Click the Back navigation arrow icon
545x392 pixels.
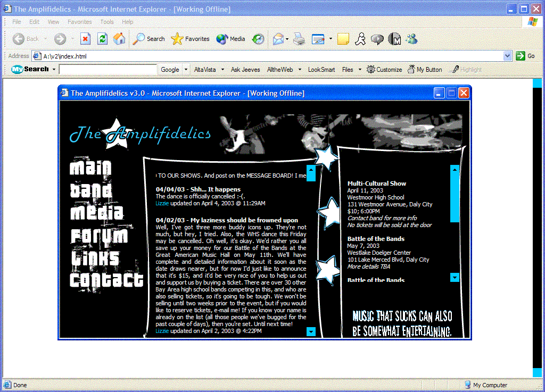(19, 39)
